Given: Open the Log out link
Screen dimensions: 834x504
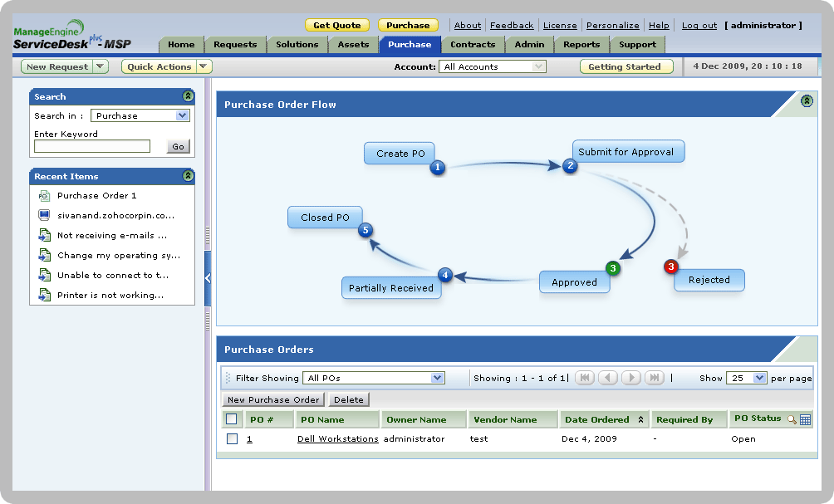Looking at the screenshot, I should click(x=699, y=25).
